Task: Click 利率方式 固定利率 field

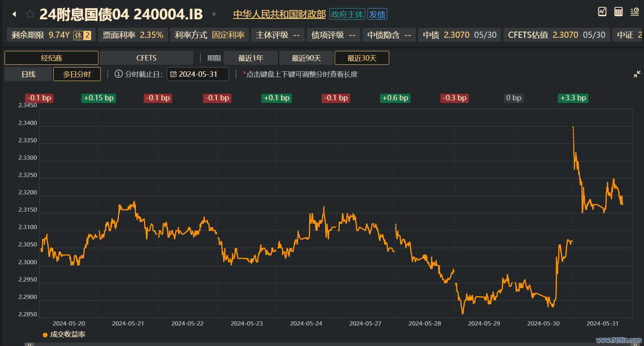Action: tap(210, 35)
